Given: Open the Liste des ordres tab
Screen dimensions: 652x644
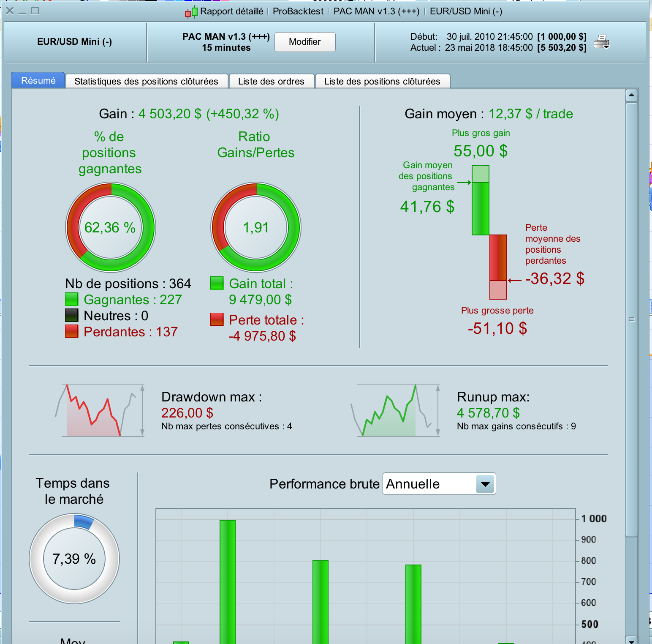Looking at the screenshot, I should pyautogui.click(x=272, y=81).
